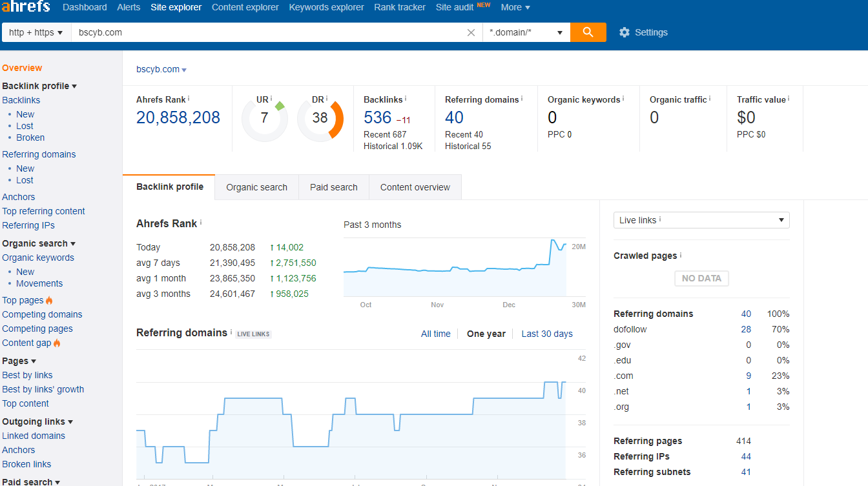
Task: Click the info icon by Referring domains chart title
Action: (x=231, y=332)
